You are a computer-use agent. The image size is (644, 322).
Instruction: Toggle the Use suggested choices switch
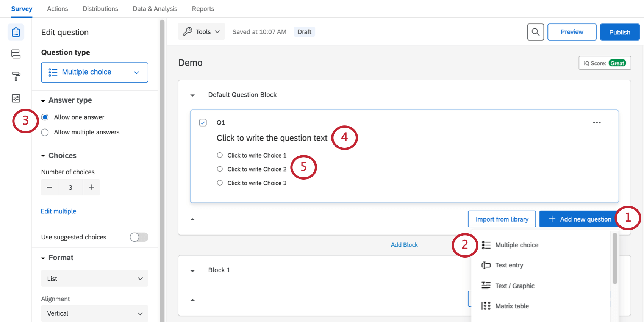139,237
